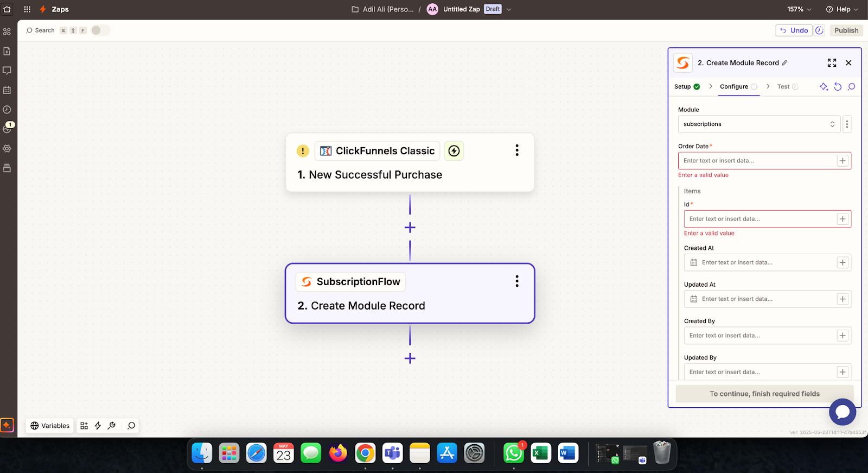Open the comments icon in left sidebar
This screenshot has width=868, height=473.
coord(7,71)
